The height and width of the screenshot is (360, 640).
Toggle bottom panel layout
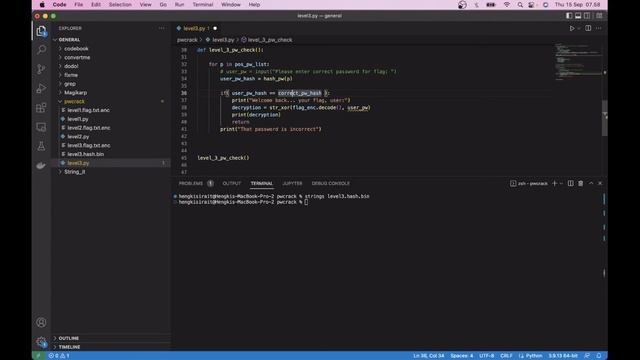(578, 16)
